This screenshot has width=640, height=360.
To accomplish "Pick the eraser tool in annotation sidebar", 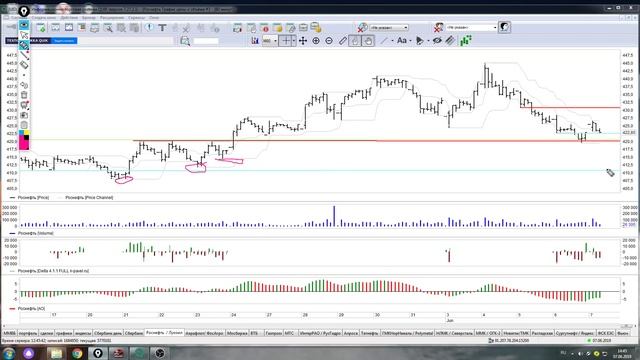I will tap(24, 65).
